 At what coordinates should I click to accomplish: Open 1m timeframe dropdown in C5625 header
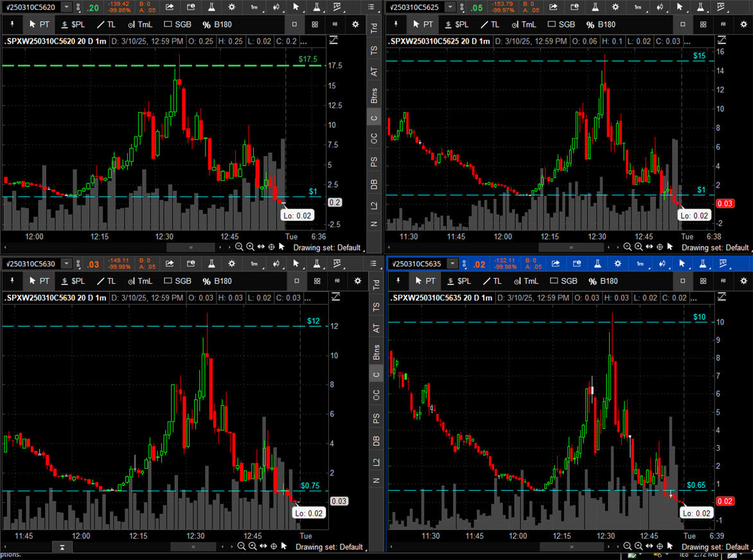637,7
